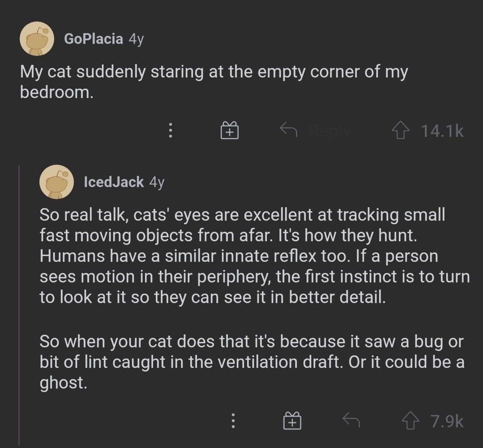Click the 14.1k vote count

coord(442,131)
